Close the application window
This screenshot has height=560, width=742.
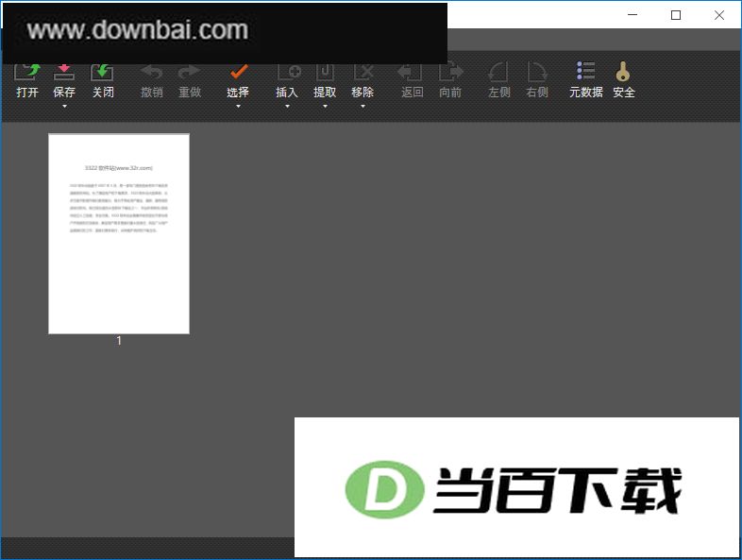pos(719,15)
